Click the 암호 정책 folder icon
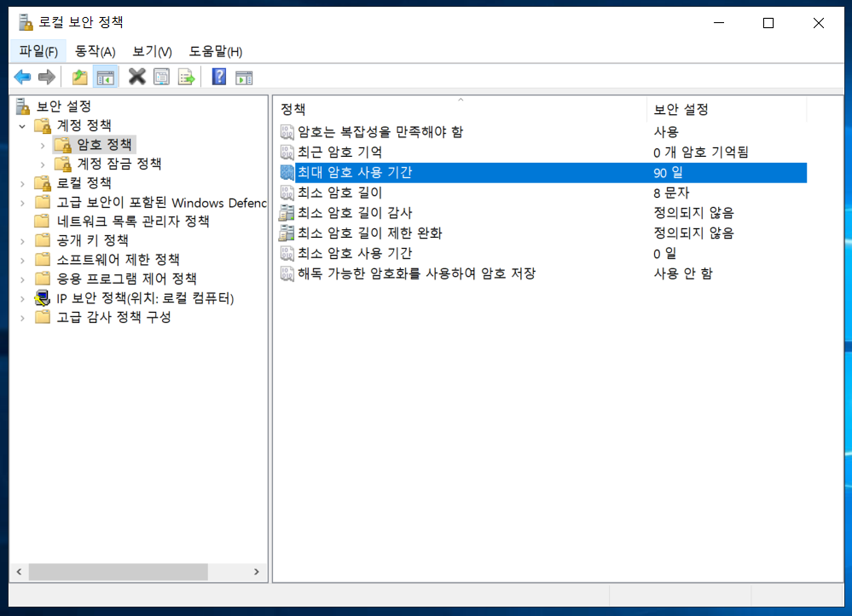Image resolution: width=852 pixels, height=616 pixels. (63, 145)
